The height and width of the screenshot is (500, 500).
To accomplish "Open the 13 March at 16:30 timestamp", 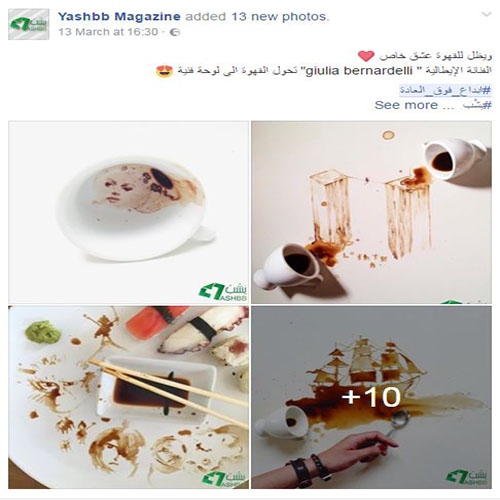I will 108,32.
